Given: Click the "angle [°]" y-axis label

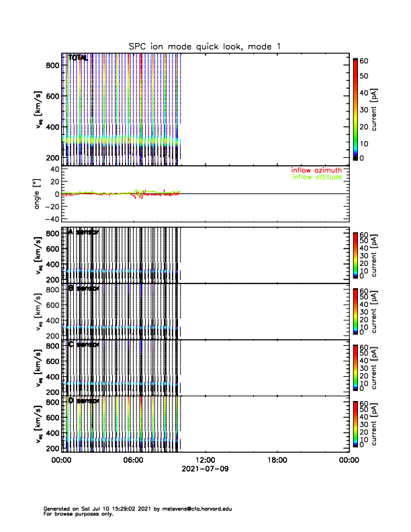Looking at the screenshot, I should click(38, 194).
